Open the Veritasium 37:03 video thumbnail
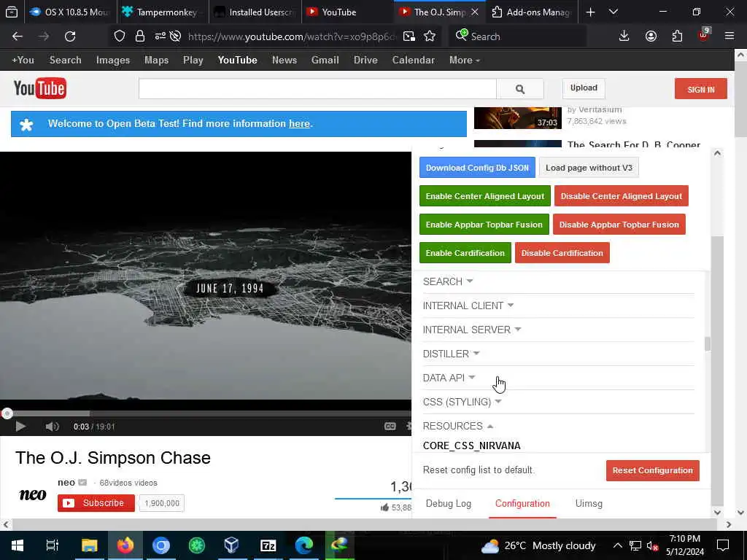 point(517,117)
